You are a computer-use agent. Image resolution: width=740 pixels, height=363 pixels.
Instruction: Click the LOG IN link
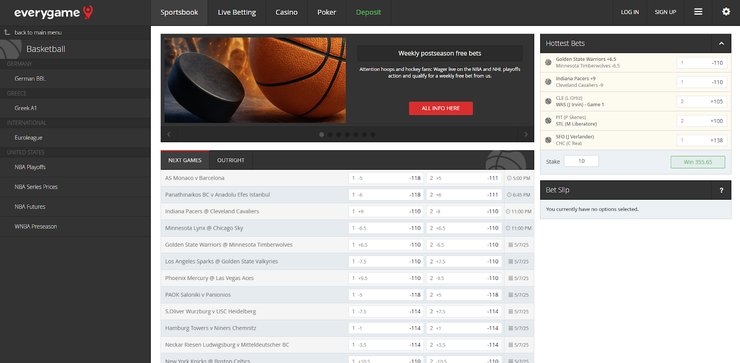coord(630,12)
